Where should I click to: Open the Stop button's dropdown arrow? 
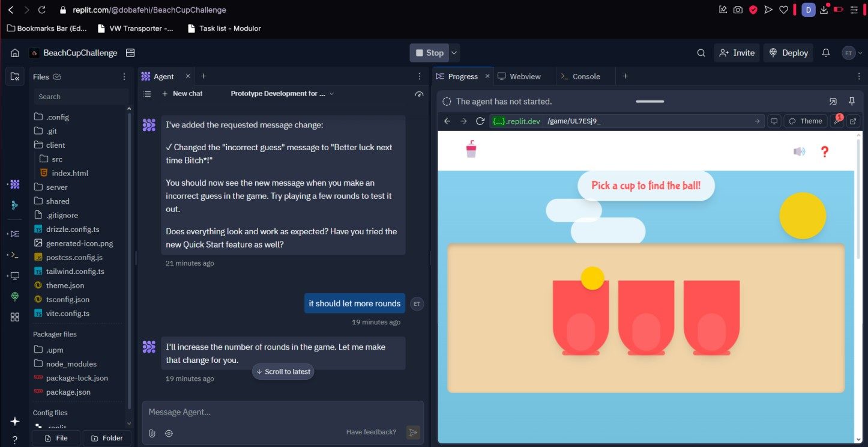tap(454, 52)
